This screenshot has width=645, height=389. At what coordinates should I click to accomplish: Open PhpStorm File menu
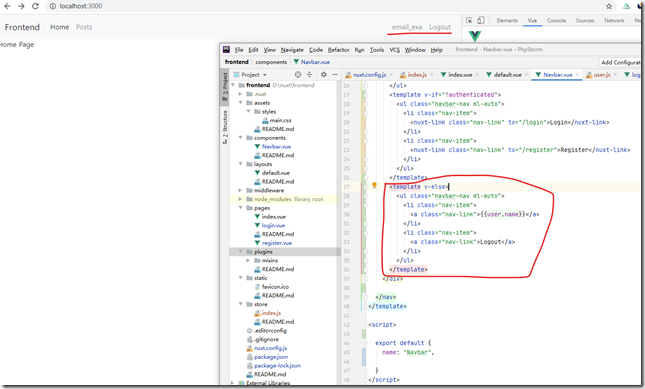[x=239, y=50]
